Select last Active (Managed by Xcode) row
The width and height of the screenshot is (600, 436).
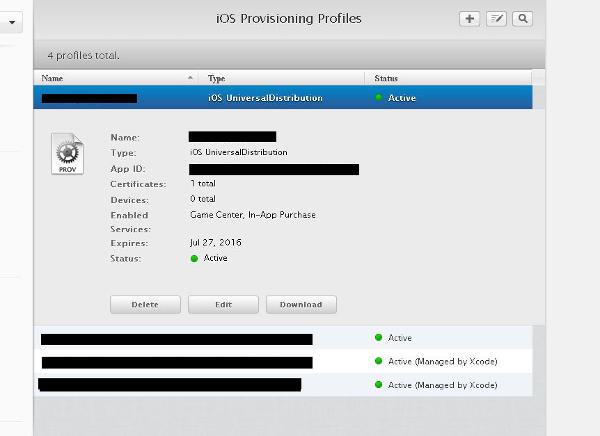pyautogui.click(x=283, y=385)
